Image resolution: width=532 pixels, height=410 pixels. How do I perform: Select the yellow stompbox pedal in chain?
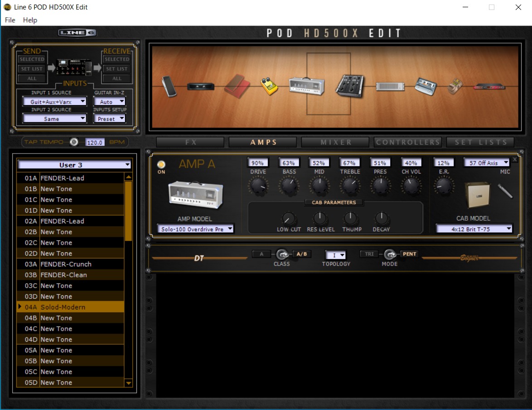tap(269, 86)
